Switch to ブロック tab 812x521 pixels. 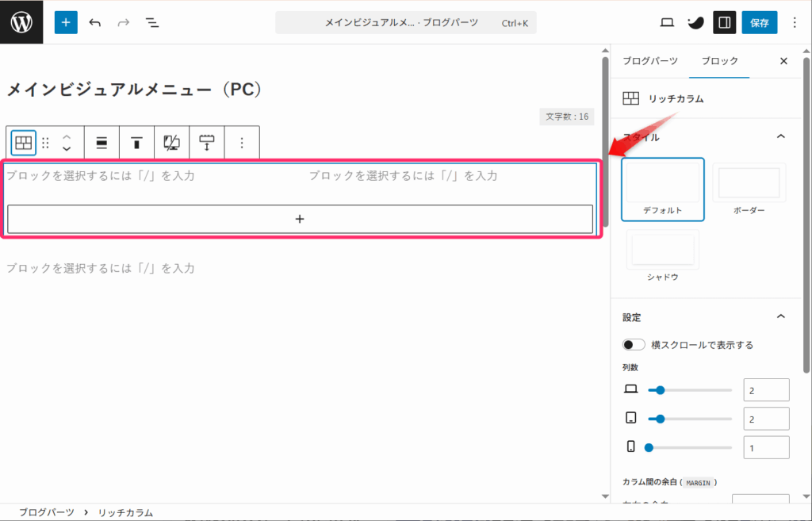[x=719, y=61]
